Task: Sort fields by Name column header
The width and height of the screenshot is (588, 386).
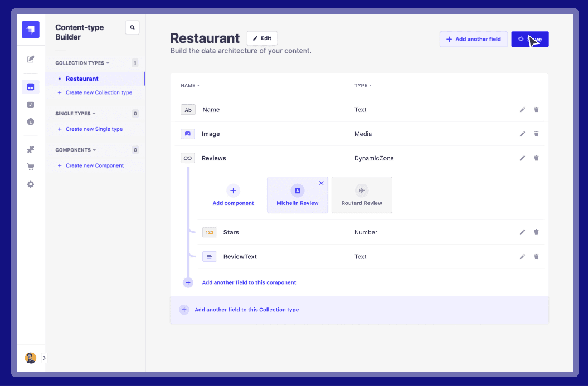Action: pos(189,86)
